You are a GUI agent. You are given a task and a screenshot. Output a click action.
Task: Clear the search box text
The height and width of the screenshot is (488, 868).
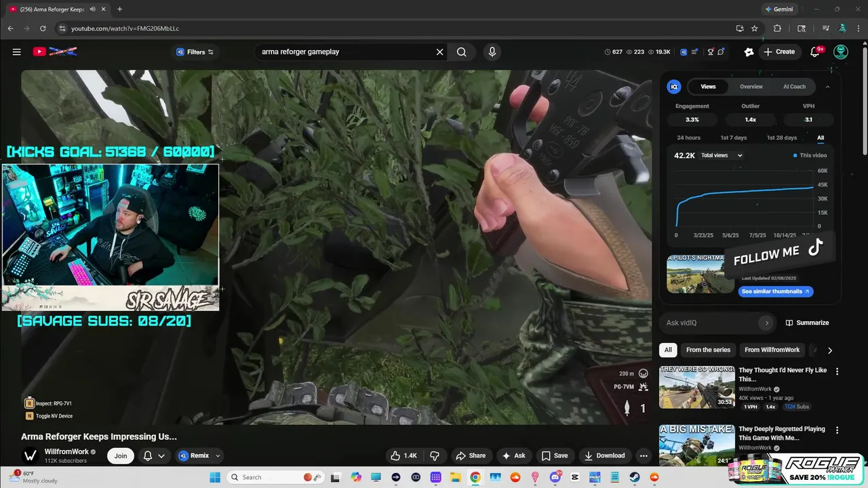(439, 52)
